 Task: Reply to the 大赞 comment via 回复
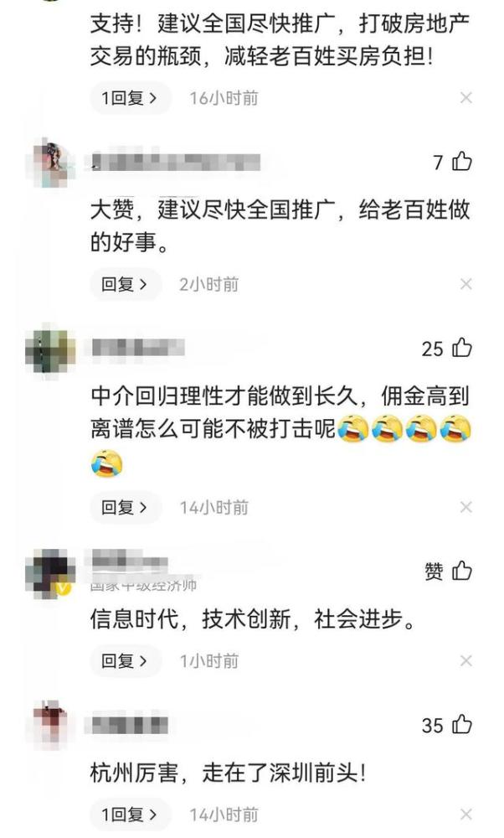[125, 284]
